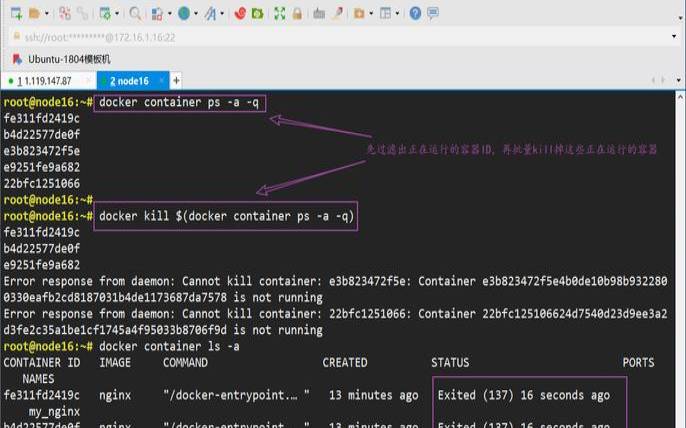
Task: Click the terminal vertical scrollbar track
Action: tap(680, 263)
